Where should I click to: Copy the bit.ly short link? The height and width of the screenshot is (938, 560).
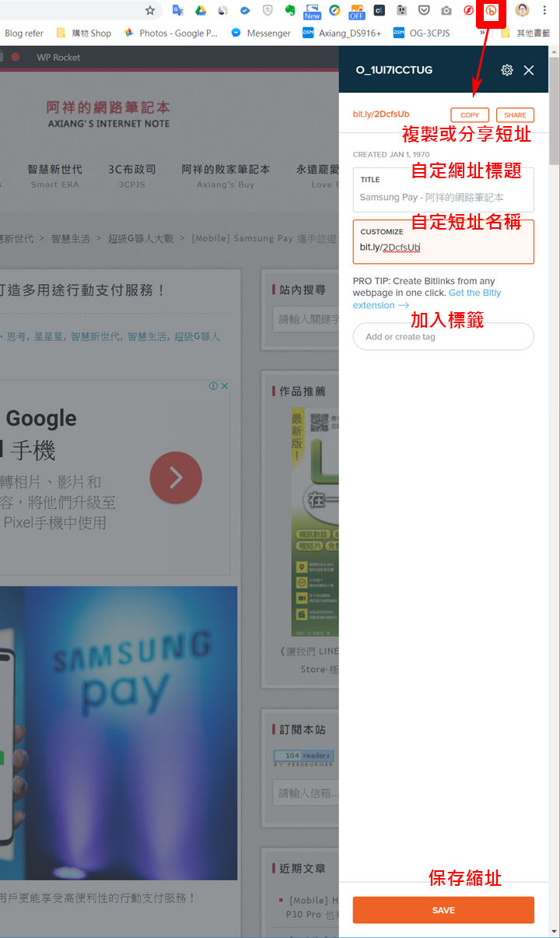(470, 115)
